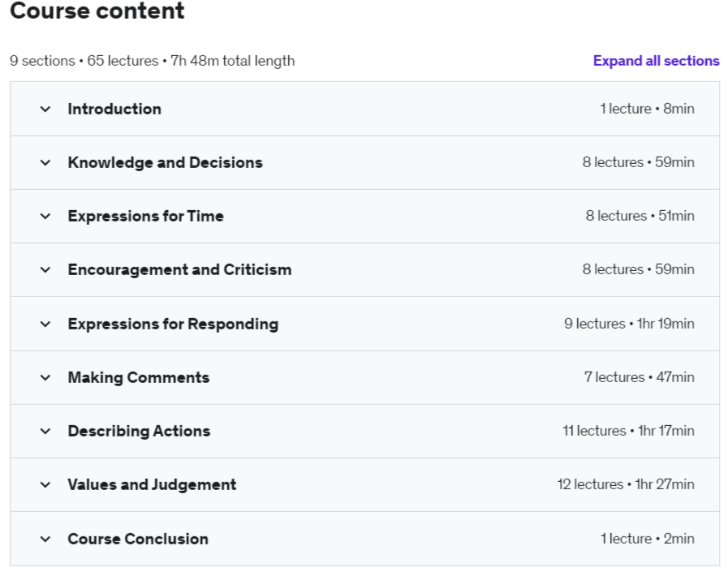Expand Making Comments chevron
The height and width of the screenshot is (576, 728).
pyautogui.click(x=45, y=377)
